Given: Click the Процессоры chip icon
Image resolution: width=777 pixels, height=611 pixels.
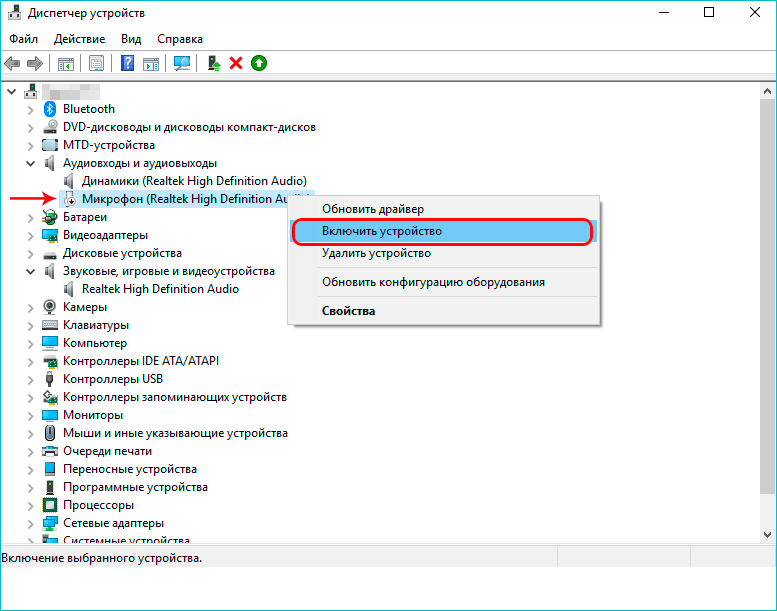Looking at the screenshot, I should (50, 505).
